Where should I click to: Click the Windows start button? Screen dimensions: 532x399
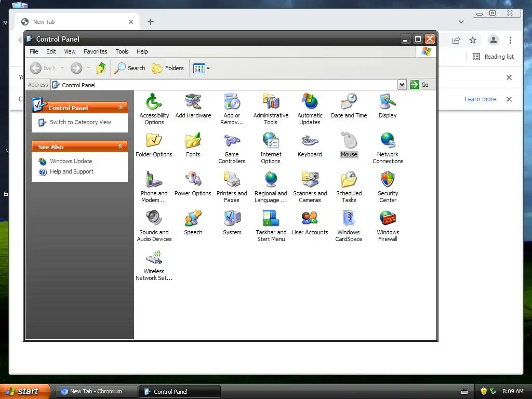point(24,391)
